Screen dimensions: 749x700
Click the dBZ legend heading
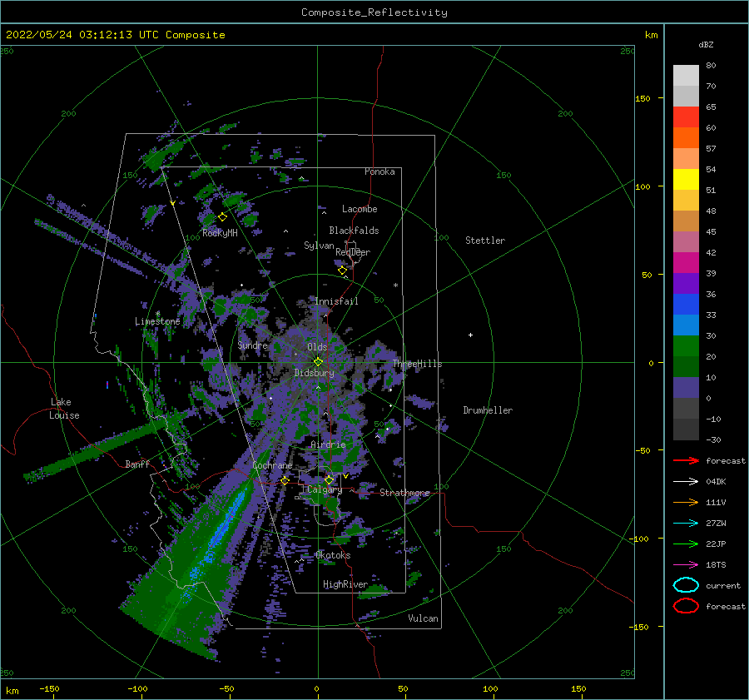point(706,45)
